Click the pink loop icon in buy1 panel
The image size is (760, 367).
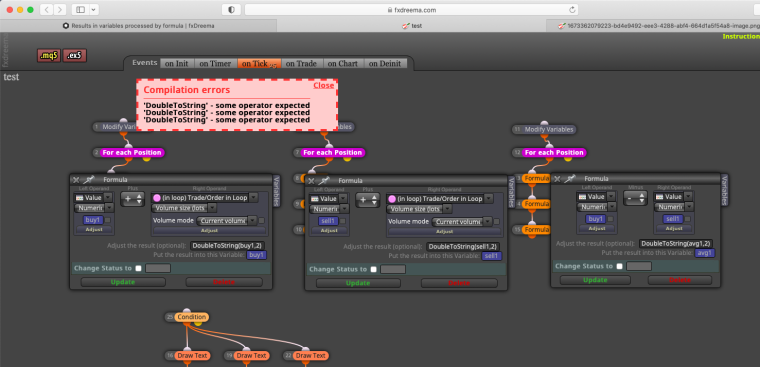157,198
